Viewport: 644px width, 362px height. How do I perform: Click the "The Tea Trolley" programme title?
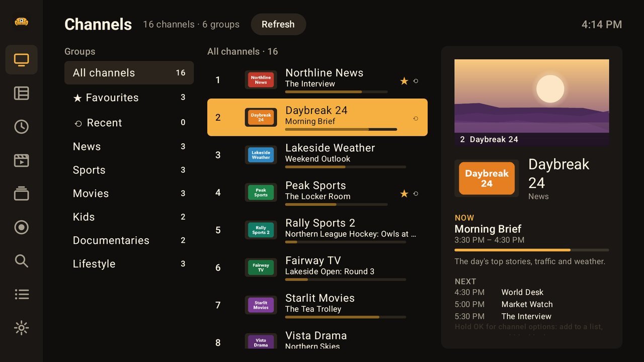pos(313,309)
